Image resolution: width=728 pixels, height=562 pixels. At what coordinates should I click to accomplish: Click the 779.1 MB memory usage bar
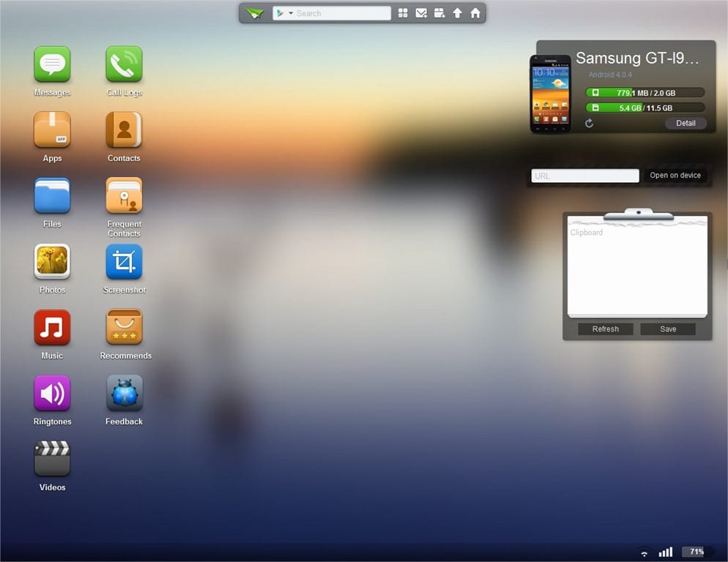[x=645, y=93]
